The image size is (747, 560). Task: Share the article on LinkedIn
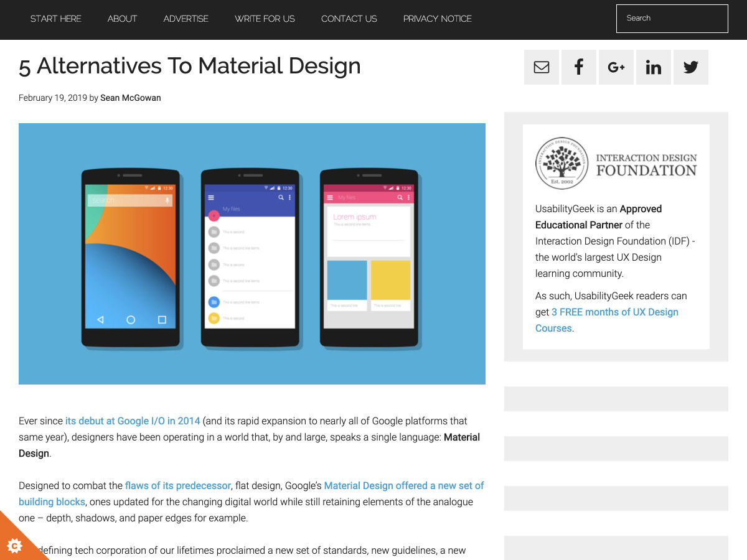click(x=654, y=67)
